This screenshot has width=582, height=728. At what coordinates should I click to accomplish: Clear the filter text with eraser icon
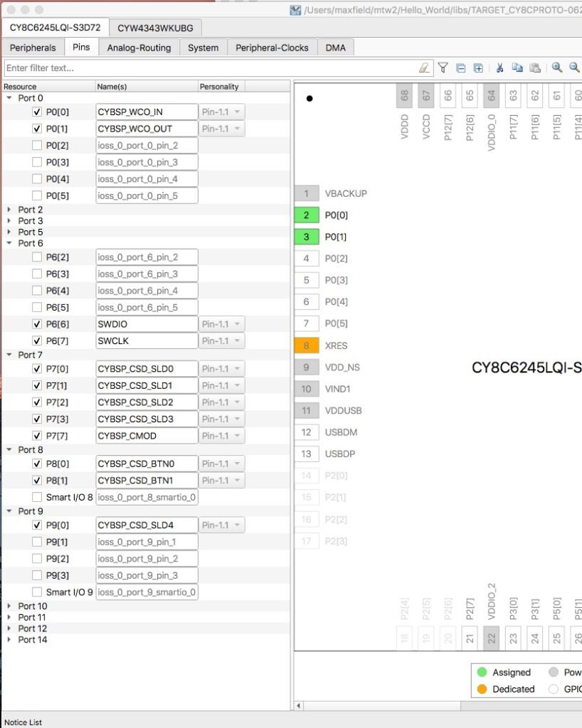click(424, 68)
